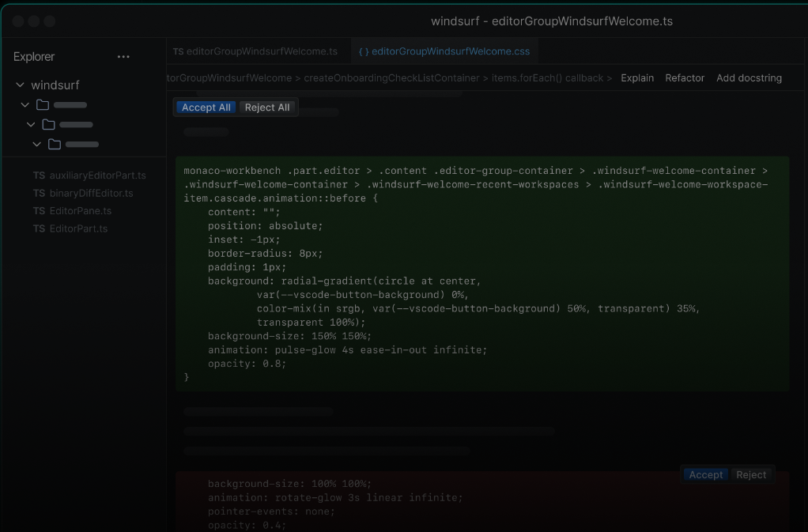Viewport: 808px width, 532px height.
Task: Click the window title 'windsurf - editorGroupWindsurfWelcome.ts'
Action: [551, 21]
